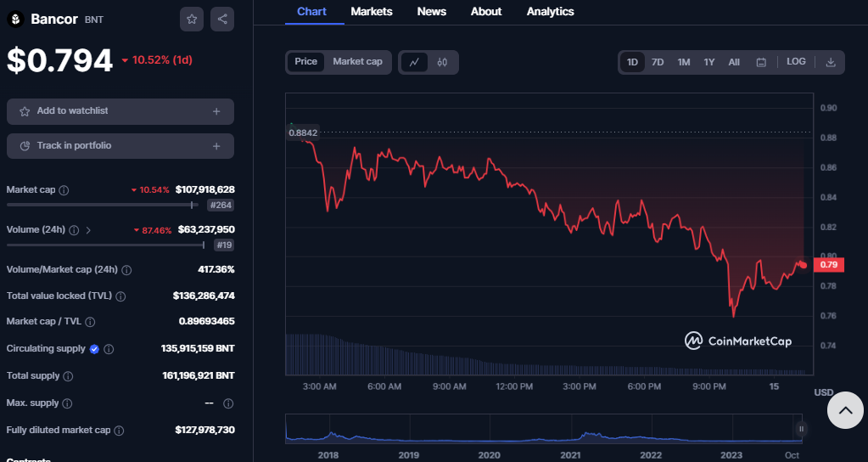The height and width of the screenshot is (462, 868).
Task: Switch to candlestick chart icon
Action: tap(442, 62)
